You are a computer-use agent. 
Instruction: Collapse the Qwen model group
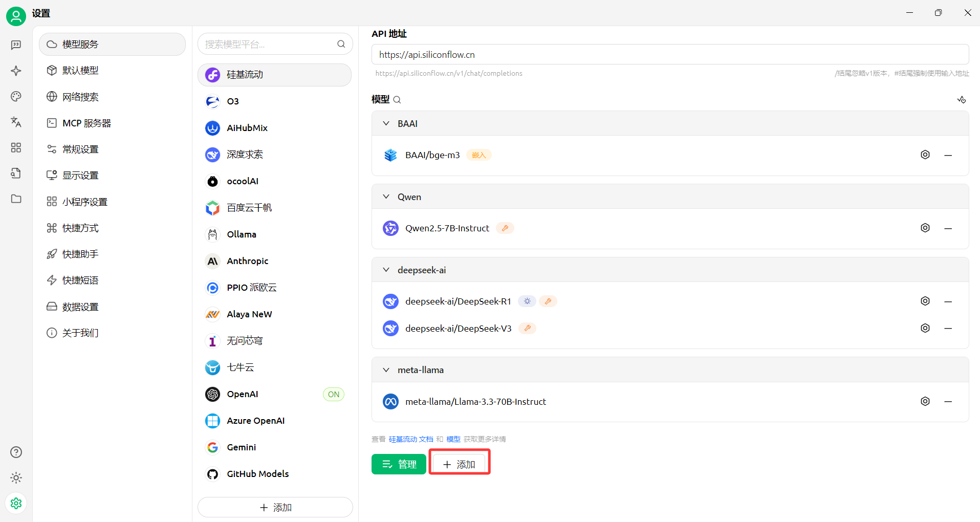[x=386, y=197]
